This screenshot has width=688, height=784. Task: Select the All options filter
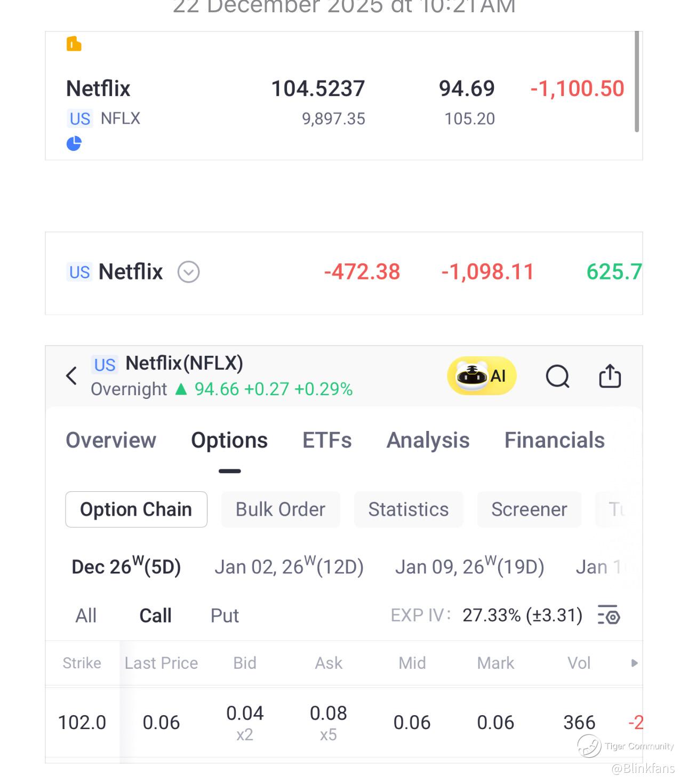86,615
